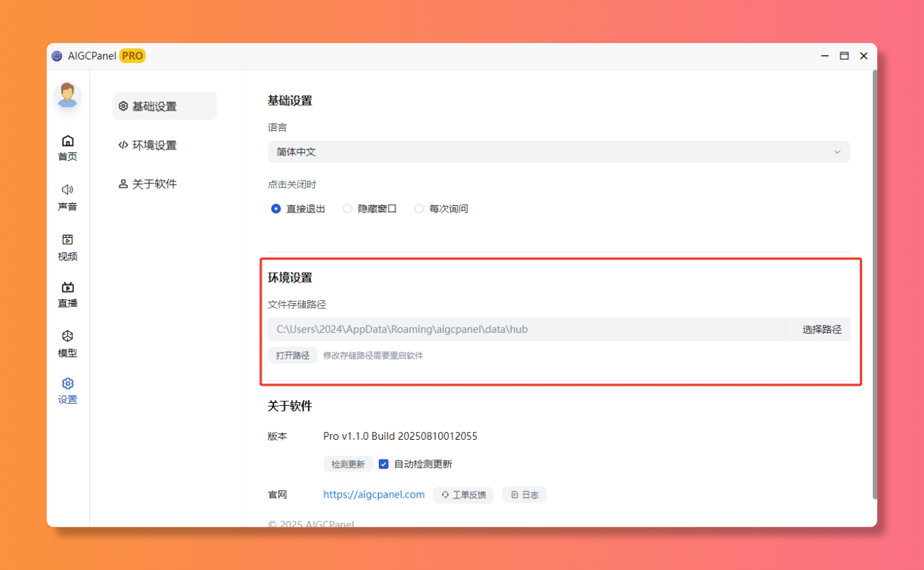924x570 pixels.
Task: Open the 声音 sound section icon
Action: click(x=67, y=190)
